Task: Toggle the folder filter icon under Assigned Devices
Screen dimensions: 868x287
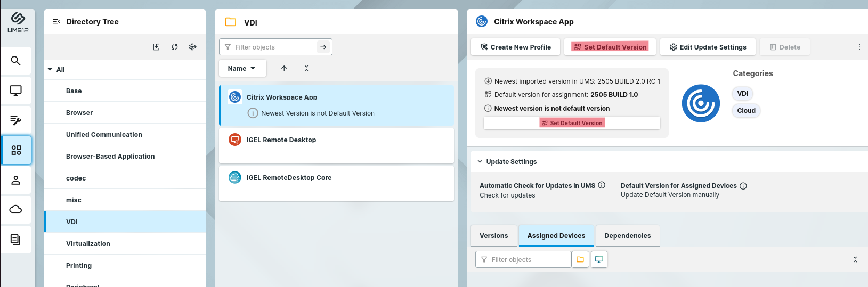Action: click(x=580, y=259)
